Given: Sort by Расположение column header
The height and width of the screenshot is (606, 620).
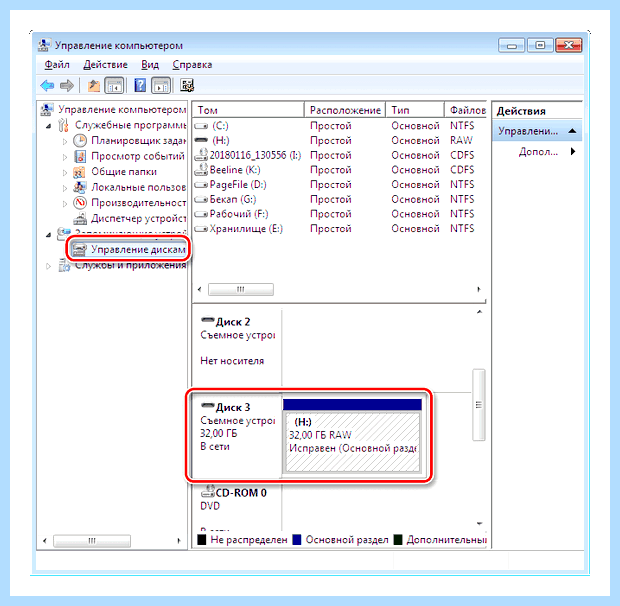Looking at the screenshot, I should [x=345, y=110].
